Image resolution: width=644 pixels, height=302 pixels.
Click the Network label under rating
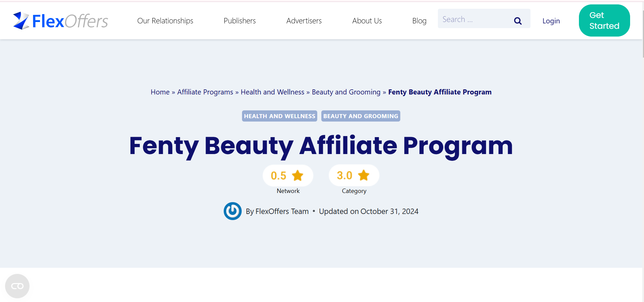(x=288, y=191)
